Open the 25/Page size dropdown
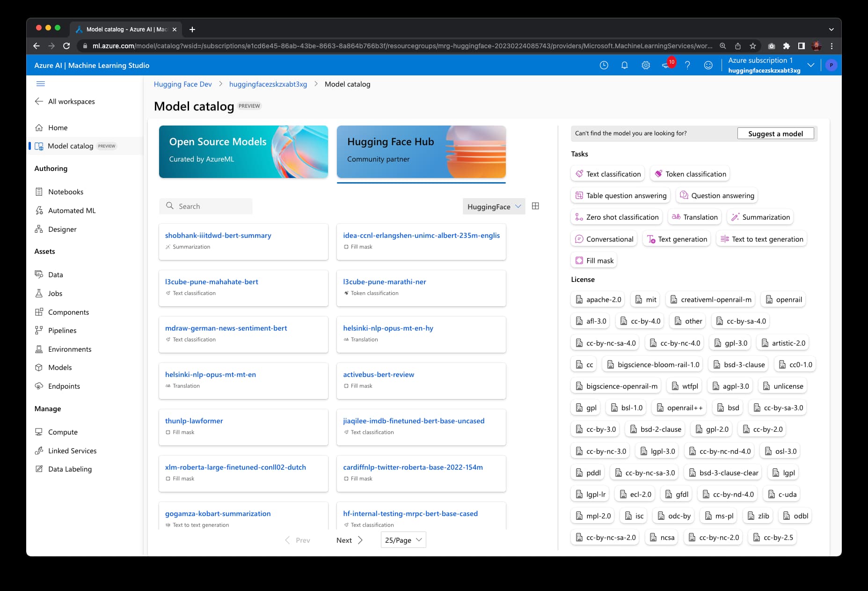 [403, 540]
